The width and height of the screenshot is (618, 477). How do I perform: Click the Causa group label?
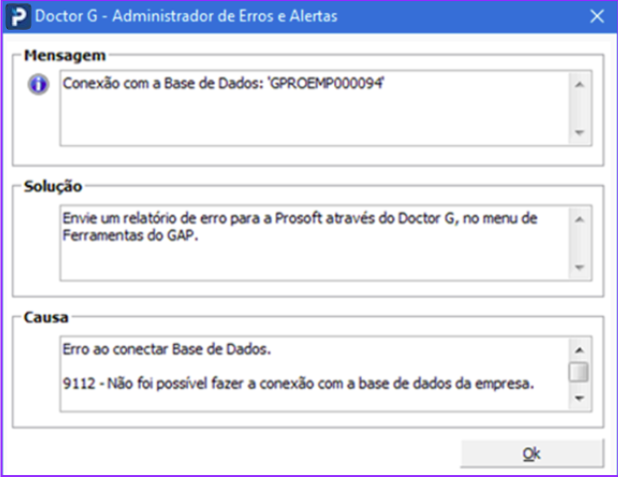click(46, 317)
